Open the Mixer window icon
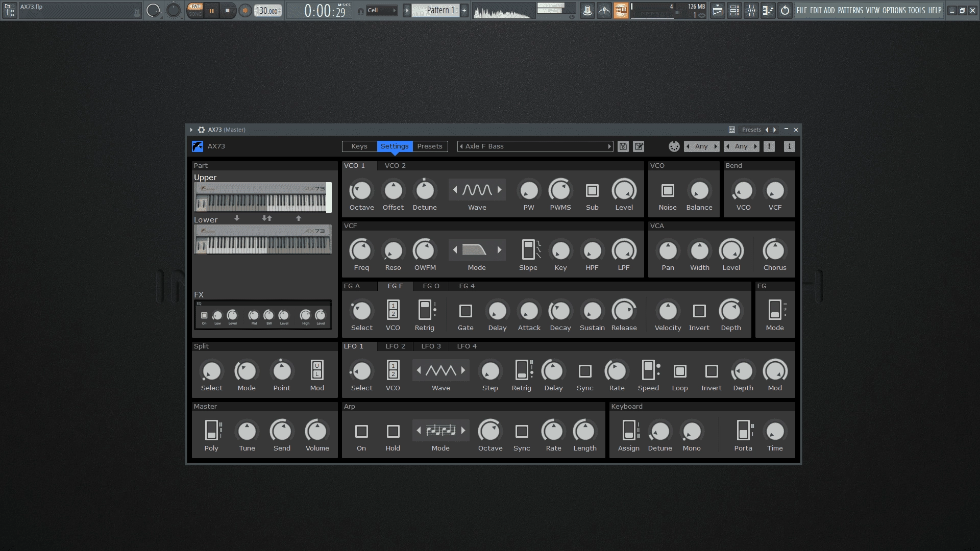This screenshot has width=980, height=551. [751, 10]
